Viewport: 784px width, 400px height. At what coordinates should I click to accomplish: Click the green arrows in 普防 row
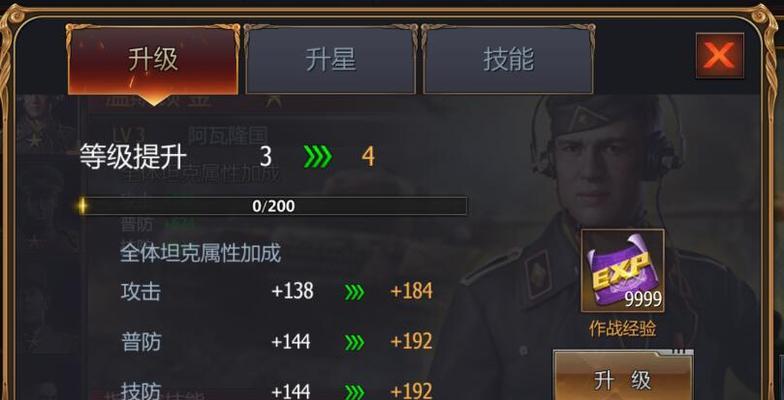(354, 342)
